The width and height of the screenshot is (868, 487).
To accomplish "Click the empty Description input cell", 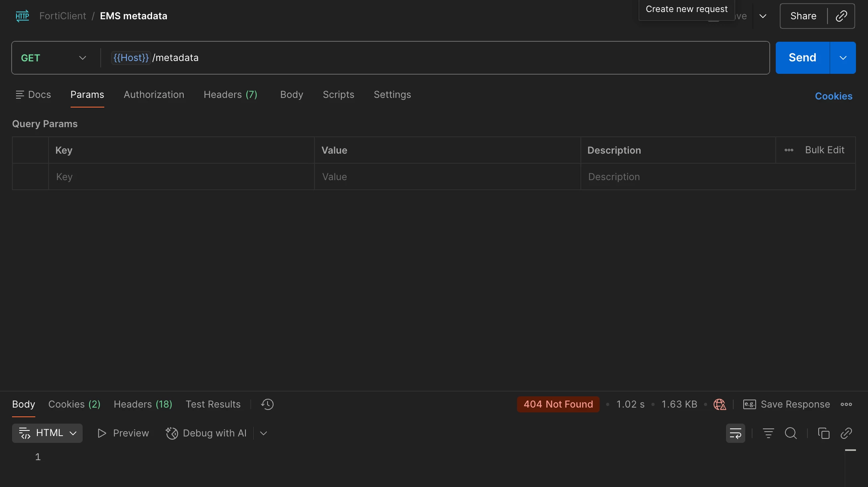I will (718, 177).
